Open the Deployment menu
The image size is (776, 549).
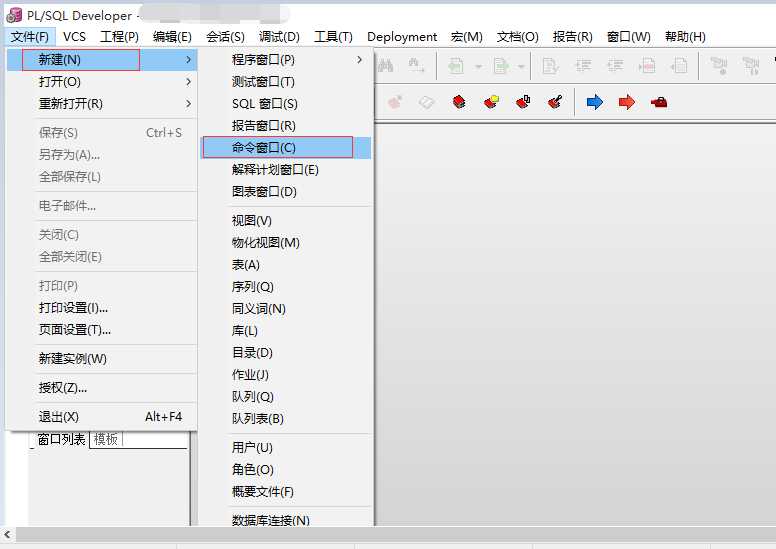402,37
